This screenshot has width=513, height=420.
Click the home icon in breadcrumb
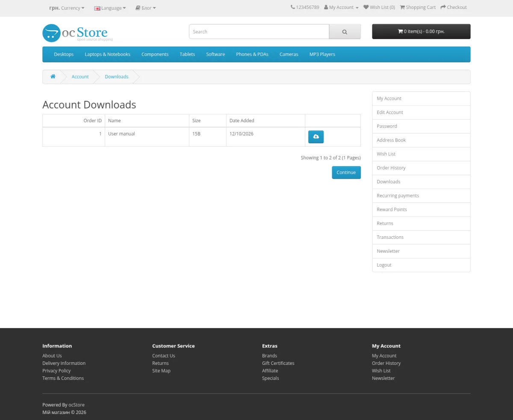pos(53,76)
